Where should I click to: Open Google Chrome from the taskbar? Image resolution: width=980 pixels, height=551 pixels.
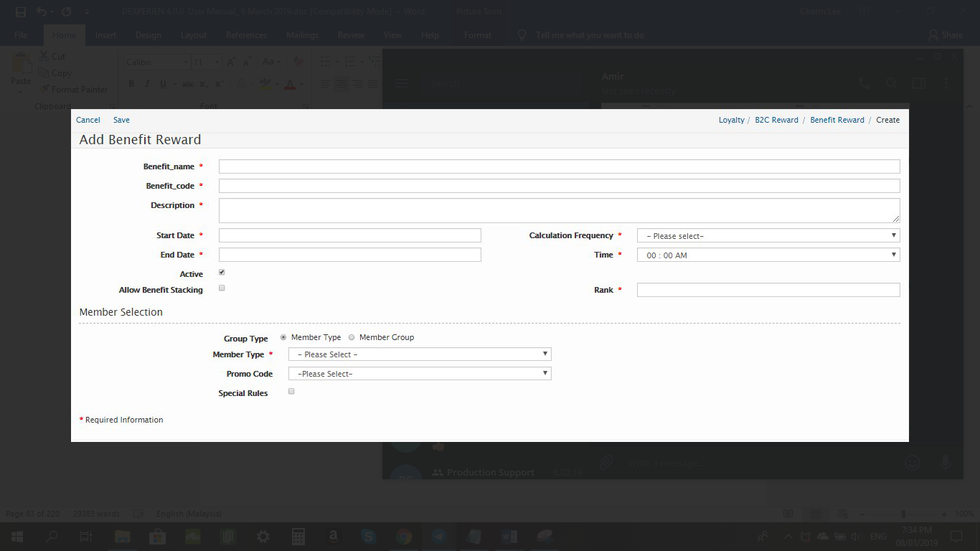404,536
